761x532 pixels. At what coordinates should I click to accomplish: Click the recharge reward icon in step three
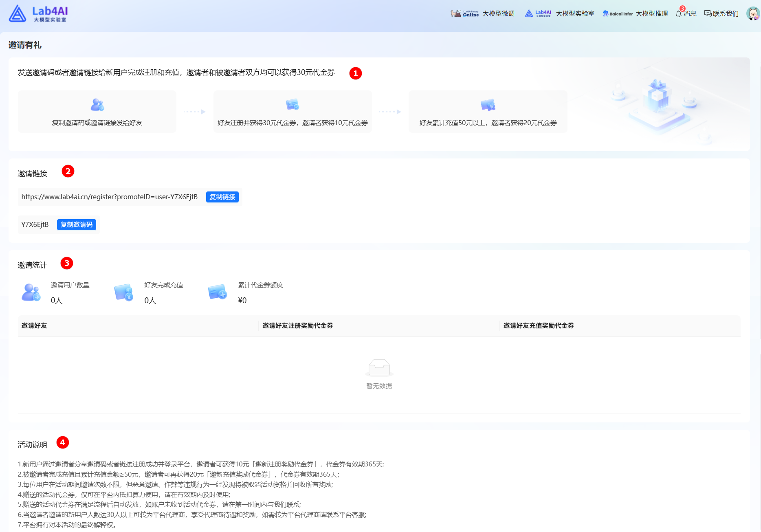[488, 105]
